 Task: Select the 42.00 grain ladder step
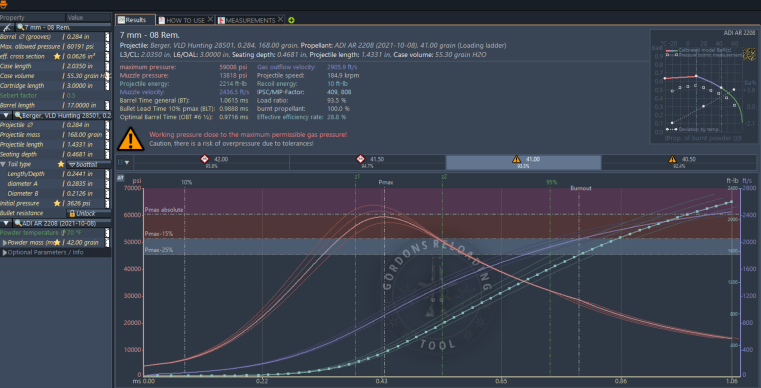click(x=211, y=162)
